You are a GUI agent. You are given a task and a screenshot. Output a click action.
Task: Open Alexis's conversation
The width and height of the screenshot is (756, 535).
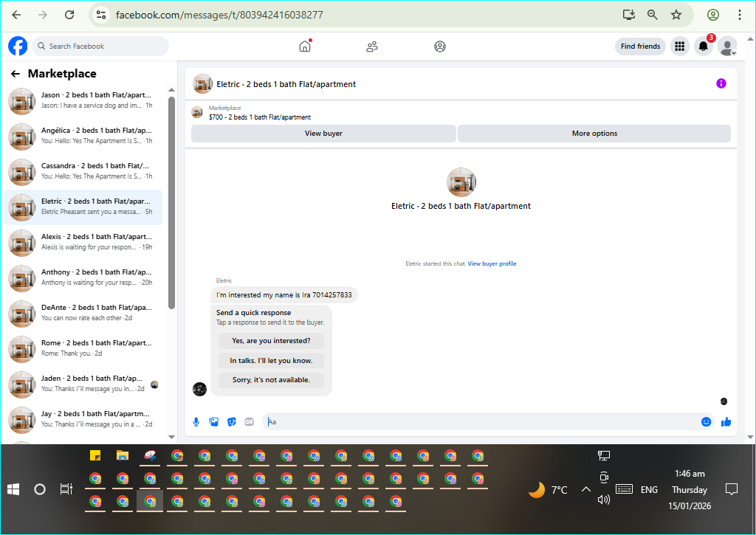click(x=83, y=243)
